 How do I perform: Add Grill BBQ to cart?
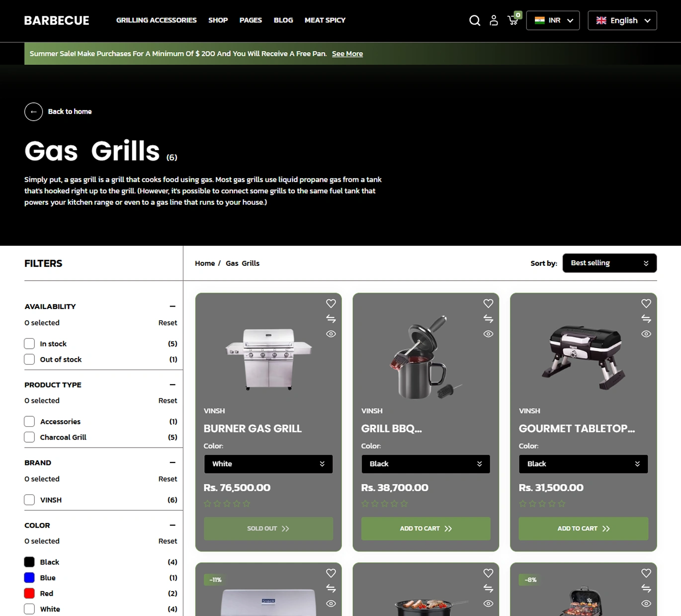426,529
